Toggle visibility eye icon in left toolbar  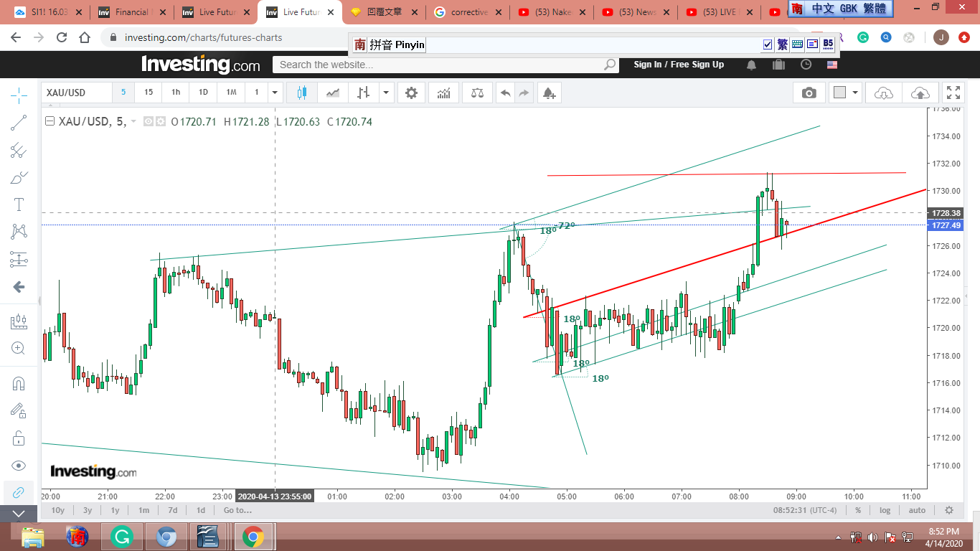pos(19,466)
